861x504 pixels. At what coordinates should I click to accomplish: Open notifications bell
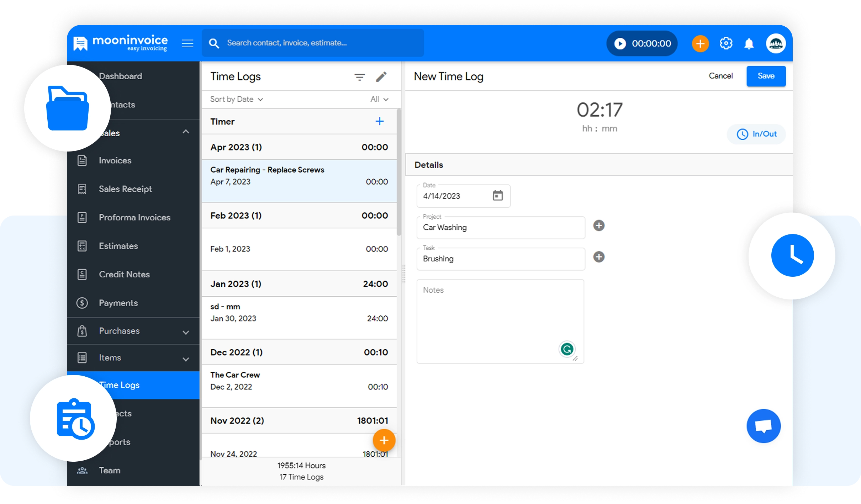[x=749, y=43]
